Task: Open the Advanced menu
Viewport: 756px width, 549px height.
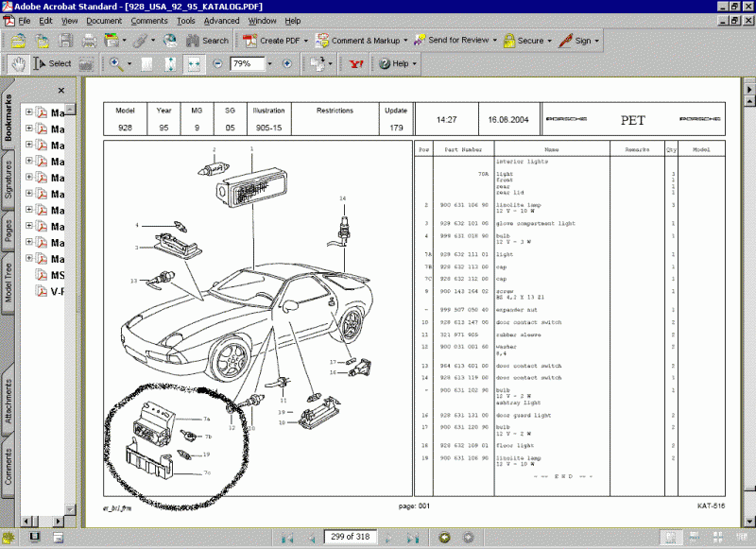Action: tap(221, 21)
